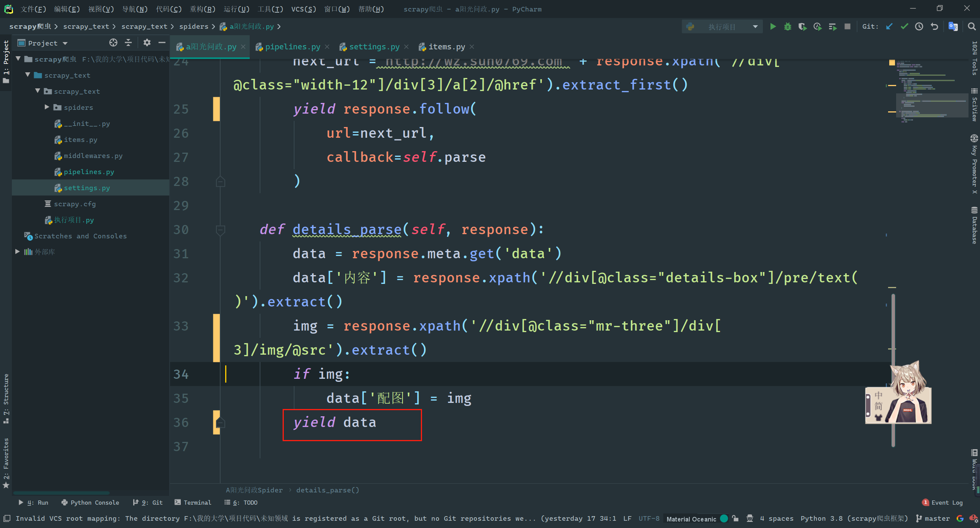Expand the 外部库 external libraries node
Viewport: 980px width, 528px height.
coord(17,252)
